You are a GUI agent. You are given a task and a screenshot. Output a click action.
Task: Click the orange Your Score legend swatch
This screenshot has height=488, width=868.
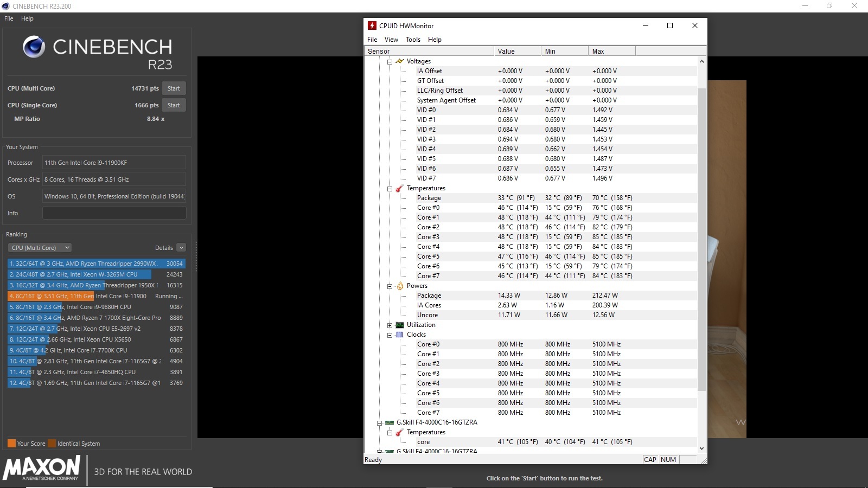(x=11, y=444)
